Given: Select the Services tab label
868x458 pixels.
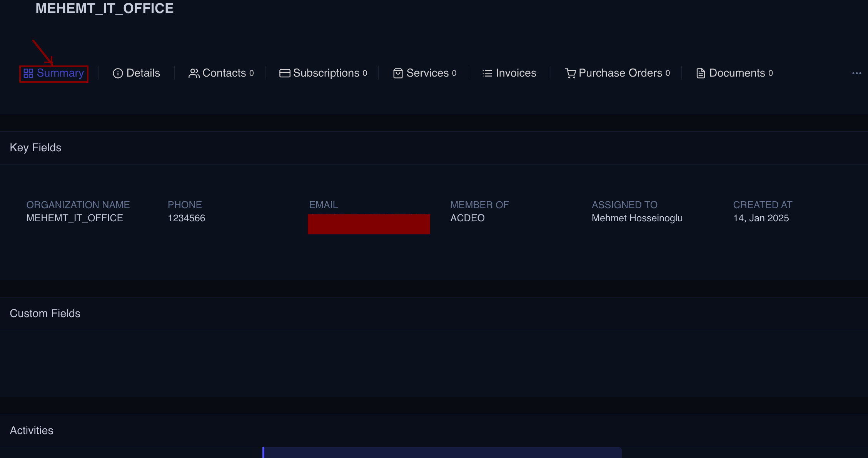Looking at the screenshot, I should point(427,73).
